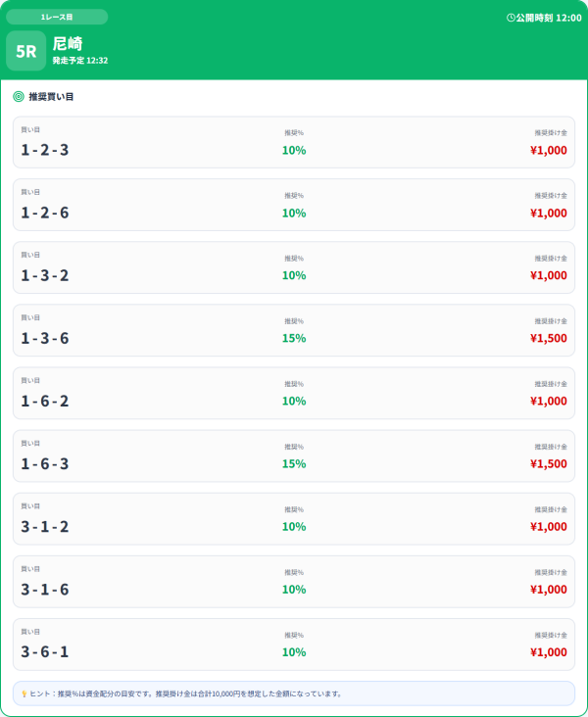Image resolution: width=588 pixels, height=717 pixels.
Task: Choose the 1-6-3 bet combination
Action: 45,463
